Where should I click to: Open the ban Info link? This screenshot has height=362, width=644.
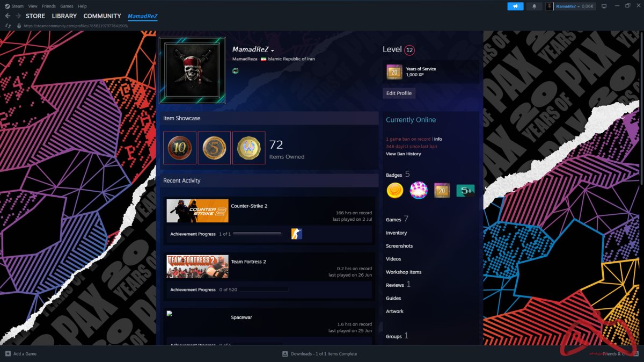[x=438, y=139]
